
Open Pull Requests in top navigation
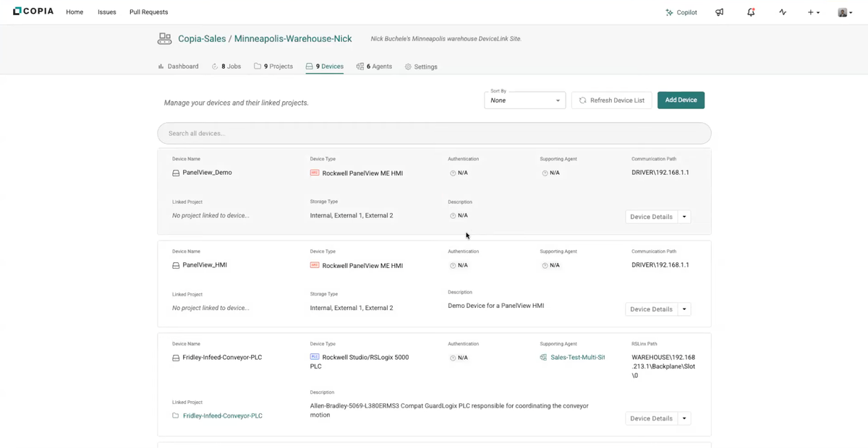coord(149,12)
